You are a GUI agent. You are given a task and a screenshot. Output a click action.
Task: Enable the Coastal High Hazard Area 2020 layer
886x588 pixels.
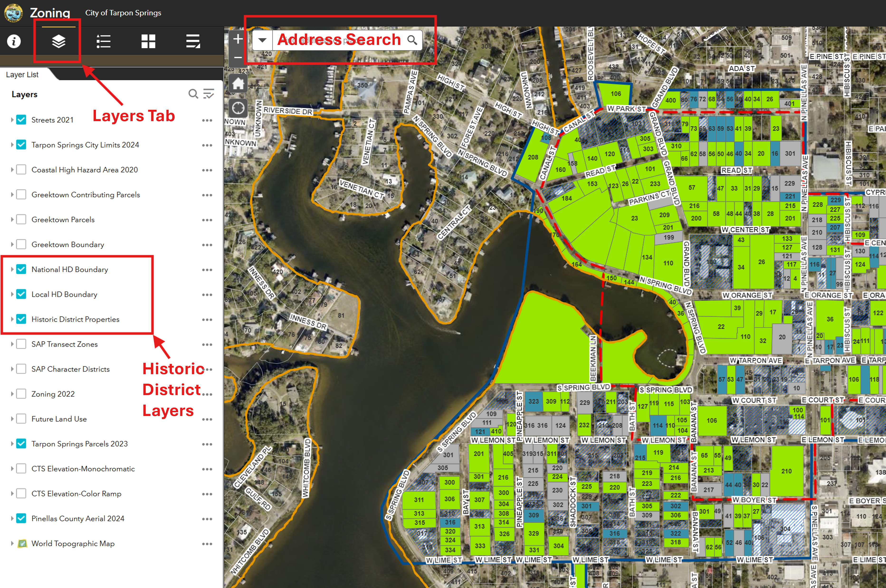(21, 169)
